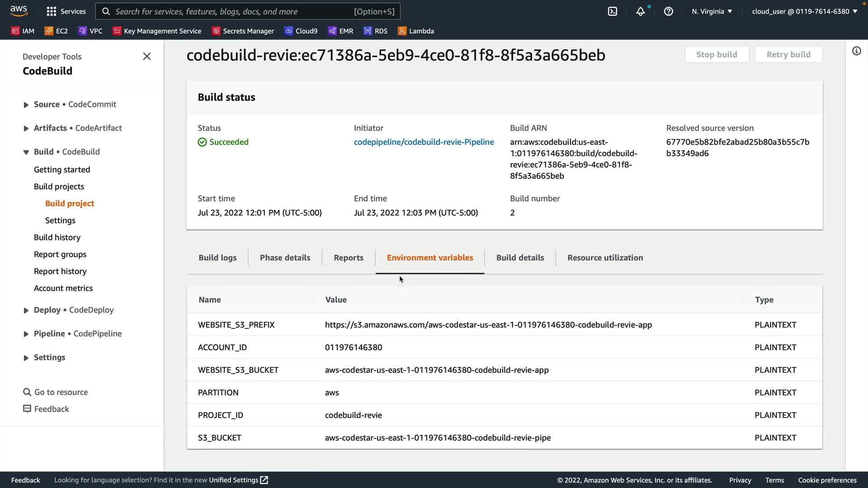Viewport: 868px width, 488px height.
Task: Expand the Source CodeCommit section
Action: click(x=26, y=104)
